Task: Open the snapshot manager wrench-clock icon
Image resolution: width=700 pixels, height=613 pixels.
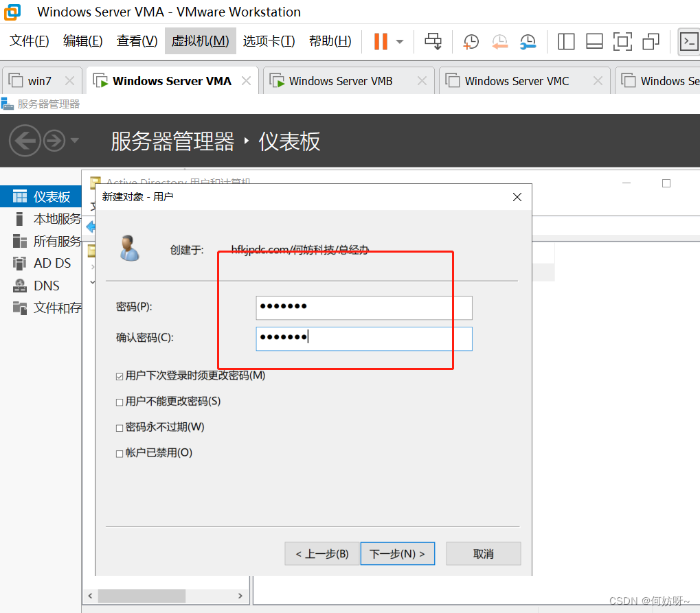Action: coord(528,42)
